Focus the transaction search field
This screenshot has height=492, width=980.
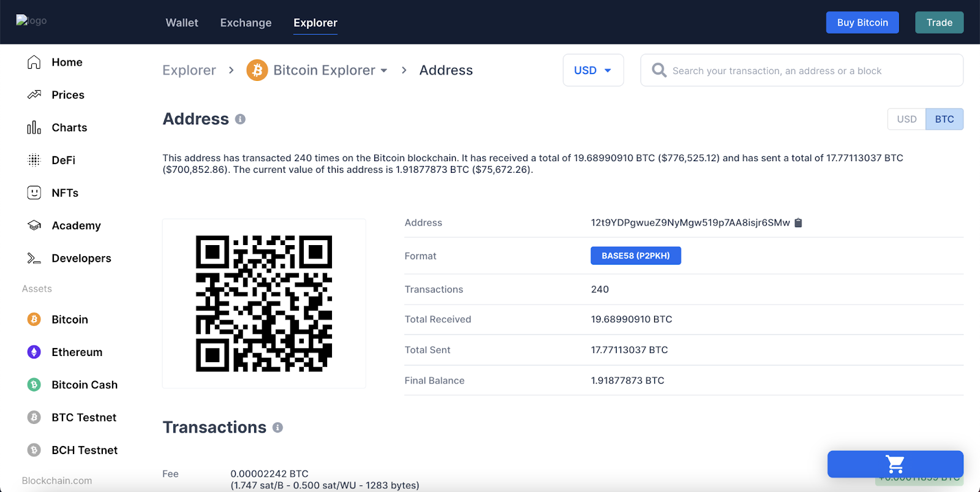tap(802, 70)
